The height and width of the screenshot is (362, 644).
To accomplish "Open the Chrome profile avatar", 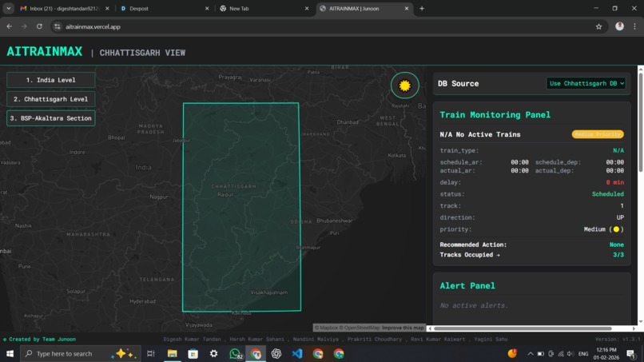I will pos(619,26).
